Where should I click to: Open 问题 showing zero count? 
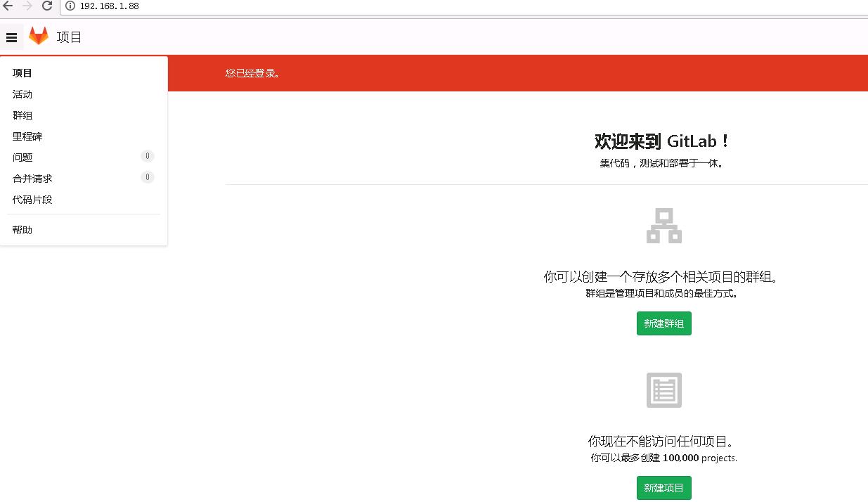(22, 157)
